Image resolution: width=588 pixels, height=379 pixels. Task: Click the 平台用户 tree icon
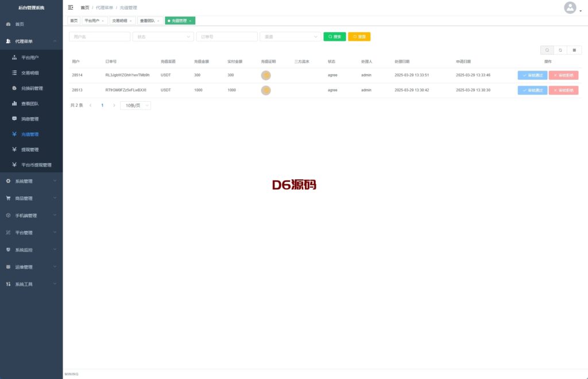point(14,57)
